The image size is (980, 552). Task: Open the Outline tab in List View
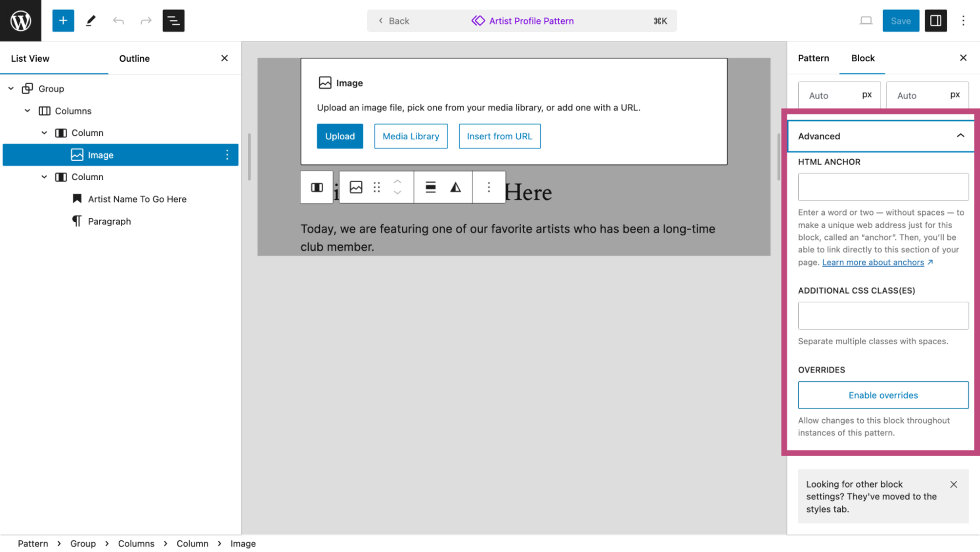[134, 58]
